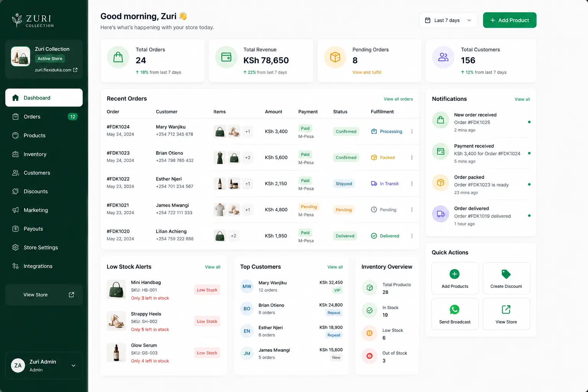Open the Last 7 days date dropdown
The image size is (588, 392).
448,20
